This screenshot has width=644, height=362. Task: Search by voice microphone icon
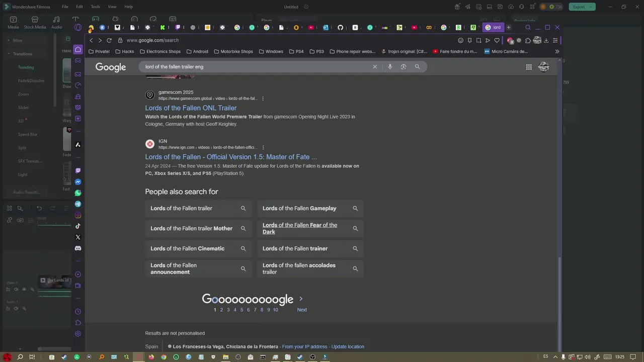coord(390,67)
